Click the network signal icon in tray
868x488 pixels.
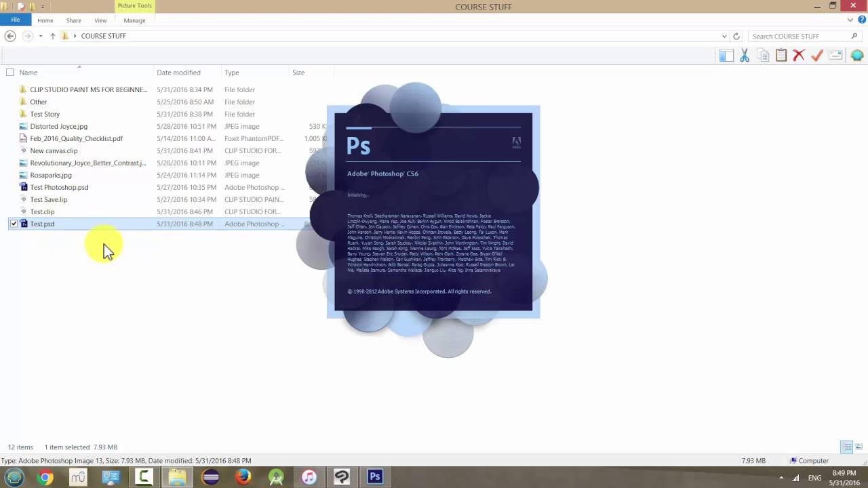pos(795,478)
